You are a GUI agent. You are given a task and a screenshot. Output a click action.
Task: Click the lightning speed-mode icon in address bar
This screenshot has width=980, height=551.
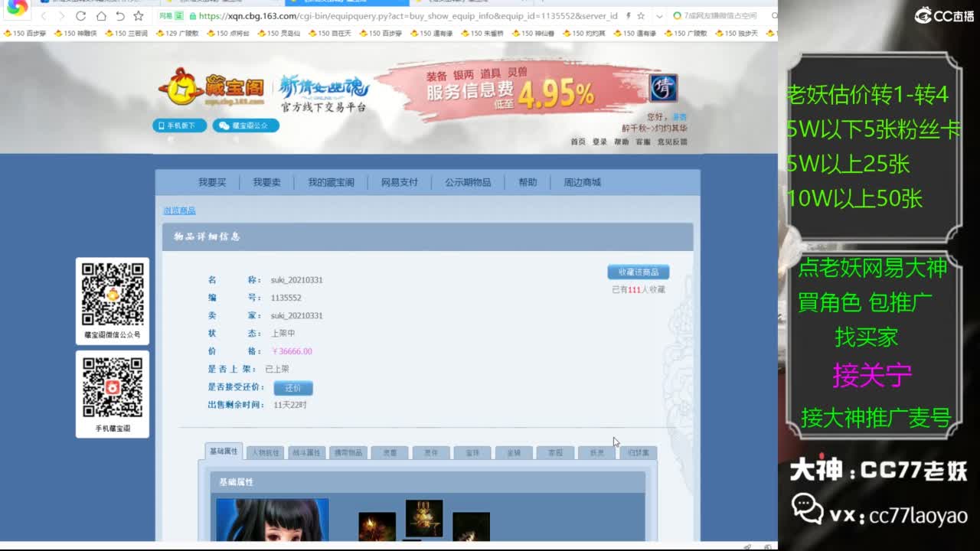pos(628,16)
